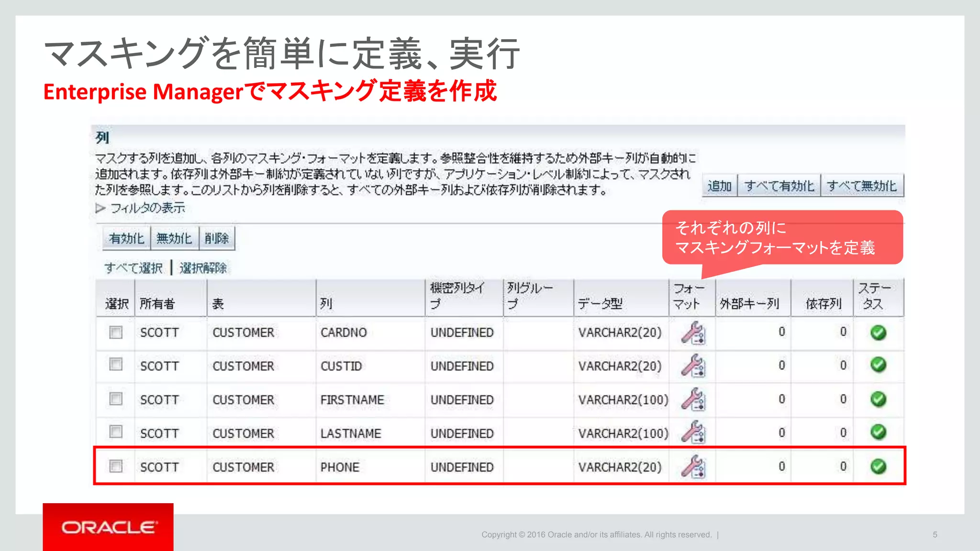980x551 pixels.
Task: Click green status check for PHONE row
Action: click(878, 466)
